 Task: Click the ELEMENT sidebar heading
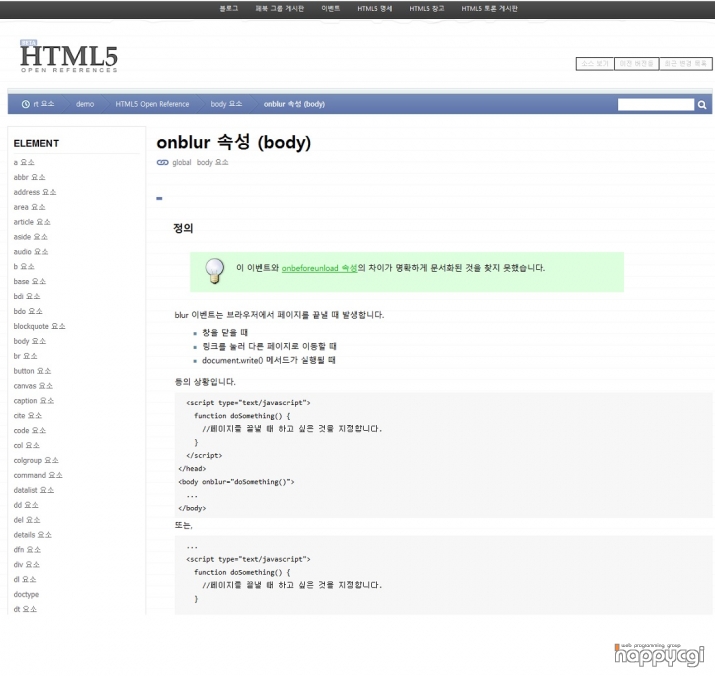[x=36, y=143]
